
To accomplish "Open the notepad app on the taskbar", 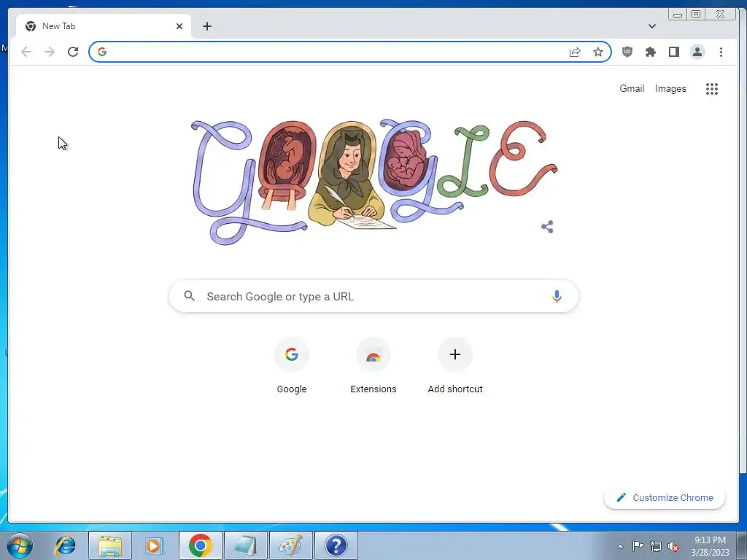I will pos(246,545).
